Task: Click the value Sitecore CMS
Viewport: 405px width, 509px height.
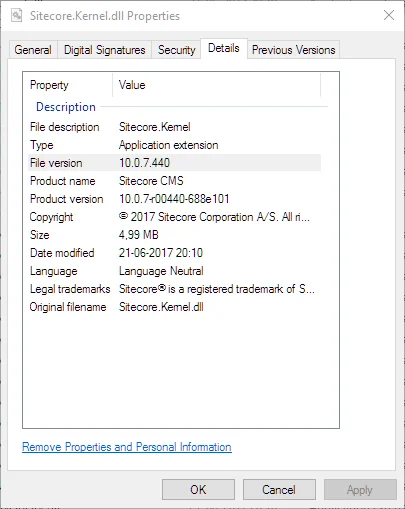Action: point(151,181)
